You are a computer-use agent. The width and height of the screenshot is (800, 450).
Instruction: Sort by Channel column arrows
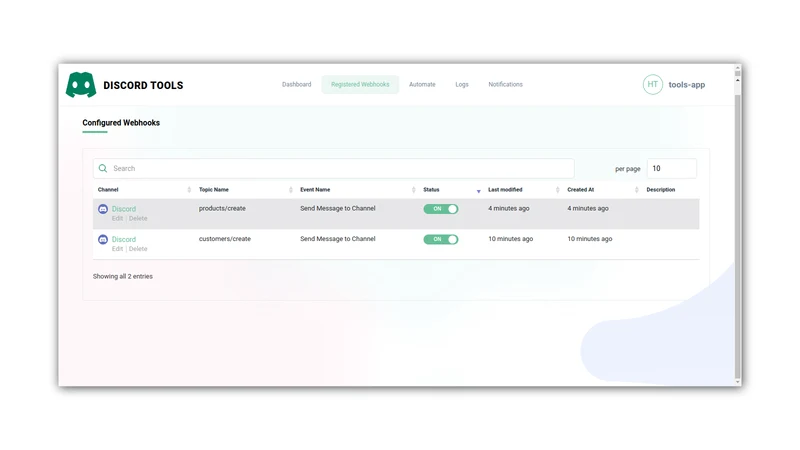tap(189, 190)
